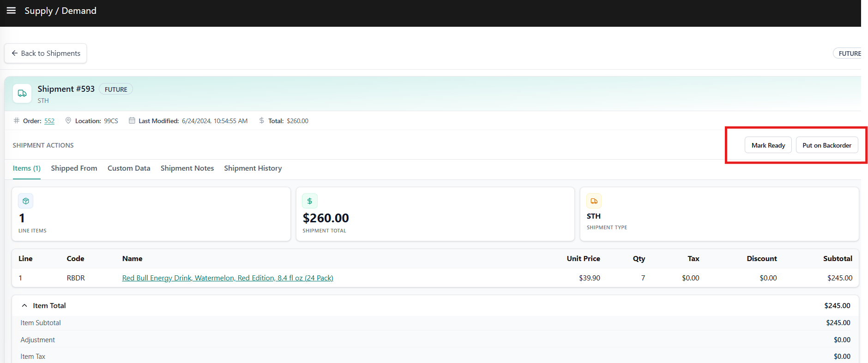Click the FUTURE badge next to Shipment #593
This screenshot has height=363, width=868.
tap(116, 89)
